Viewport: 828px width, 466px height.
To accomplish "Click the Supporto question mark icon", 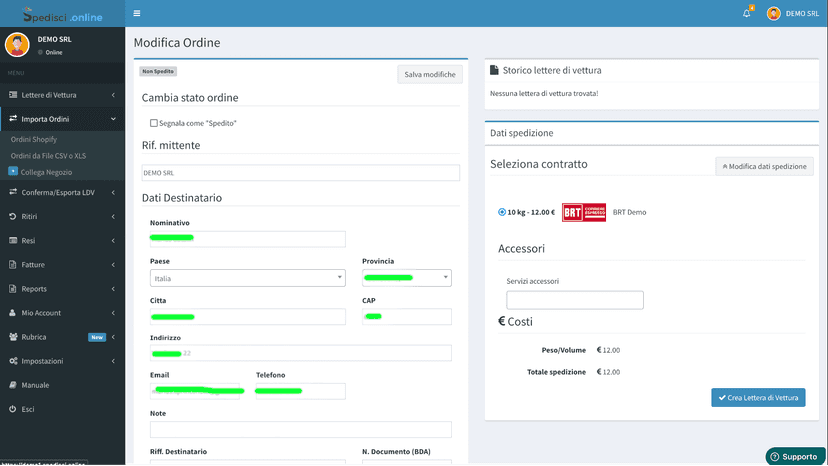I will pos(775,457).
